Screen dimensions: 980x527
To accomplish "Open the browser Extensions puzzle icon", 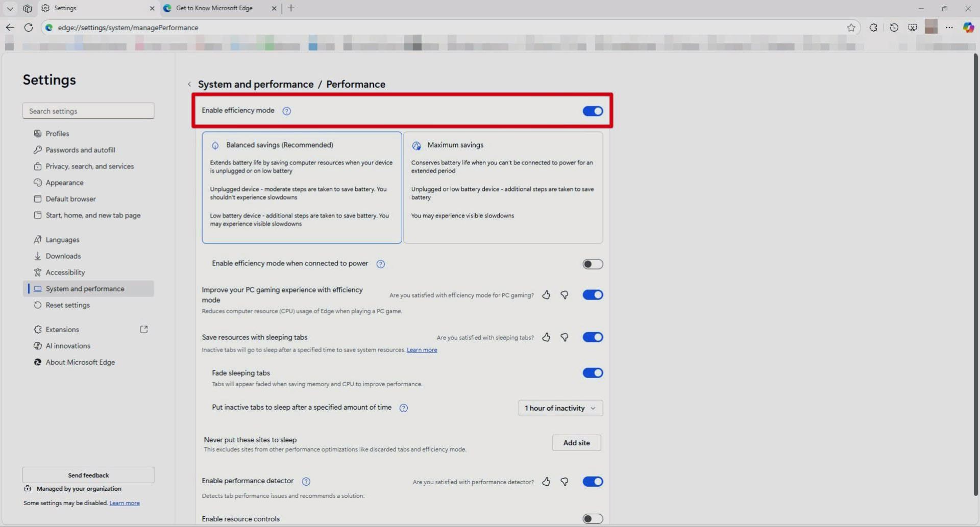I will [873, 28].
